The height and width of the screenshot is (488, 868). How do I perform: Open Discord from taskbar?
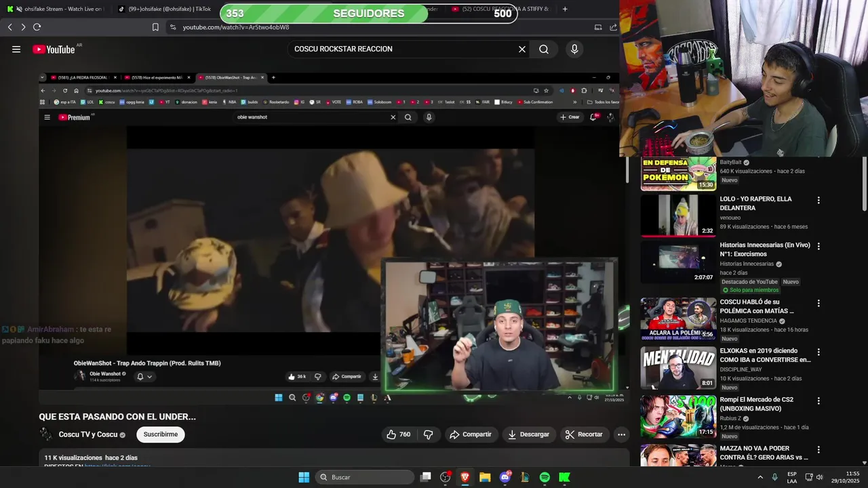[505, 477]
